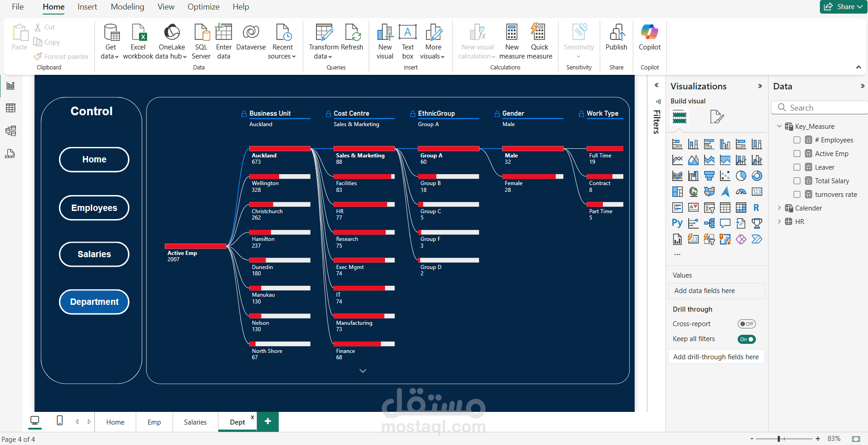Click the Employees navigation button
Screen dimensions: 868x445
click(x=94, y=208)
